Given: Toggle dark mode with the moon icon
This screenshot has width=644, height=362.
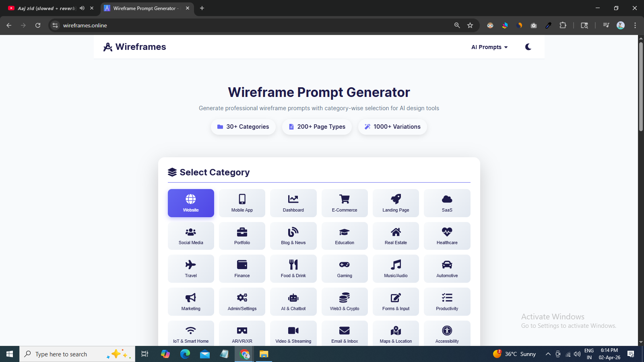Looking at the screenshot, I should [x=528, y=47].
